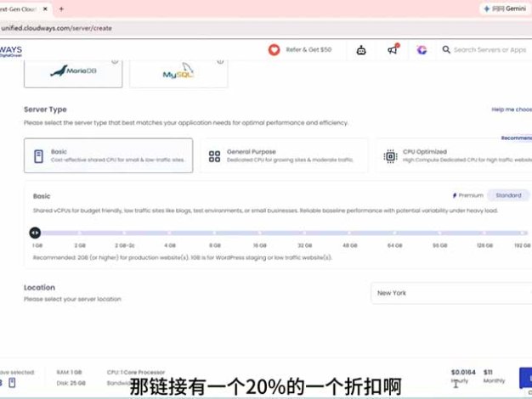Click the server size slider handle
The image size is (532, 399).
coord(35,233)
